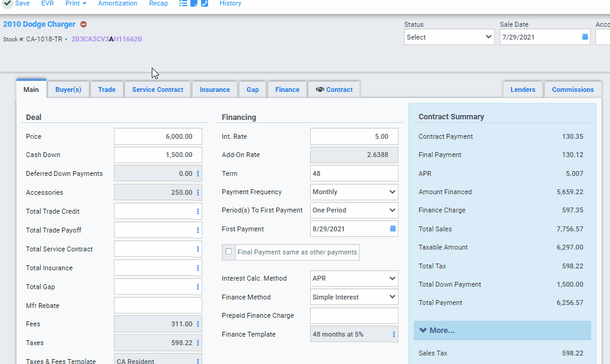Open the 2010 Dodge Charger vehicle link

(39, 24)
